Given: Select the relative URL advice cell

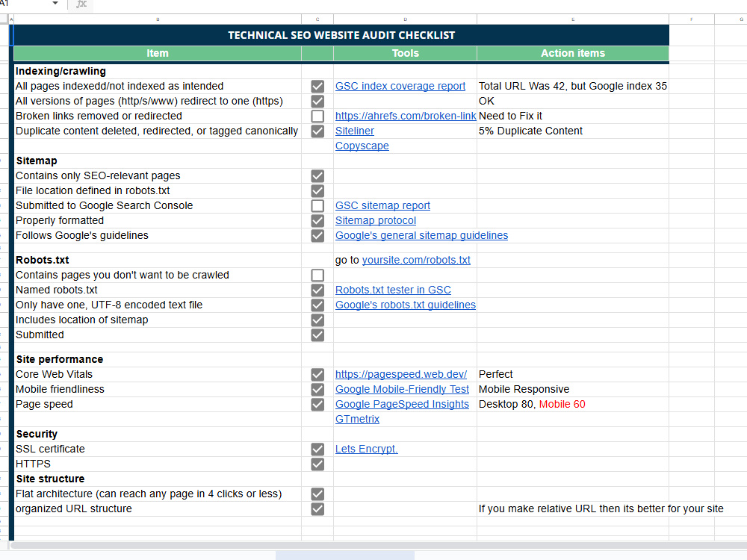Looking at the screenshot, I should (x=573, y=509).
